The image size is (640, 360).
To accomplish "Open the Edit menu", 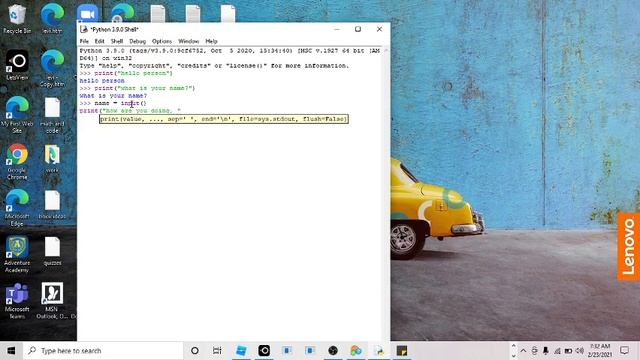I will pyautogui.click(x=99, y=41).
